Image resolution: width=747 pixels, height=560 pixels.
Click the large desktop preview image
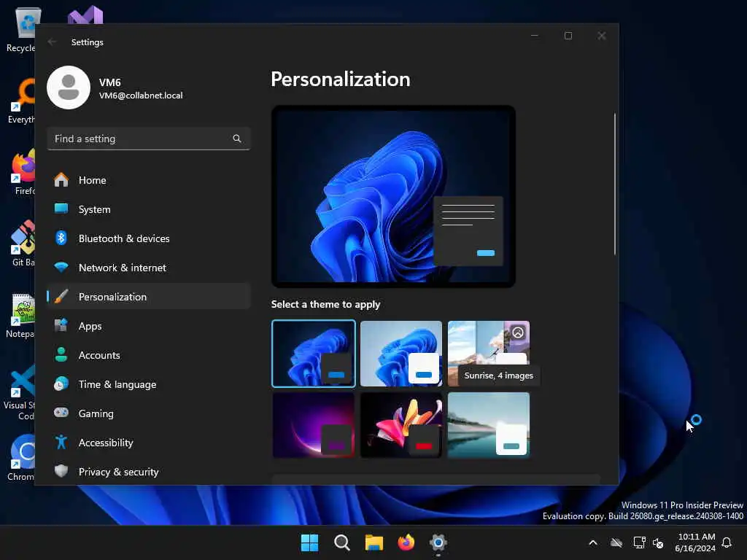(393, 196)
